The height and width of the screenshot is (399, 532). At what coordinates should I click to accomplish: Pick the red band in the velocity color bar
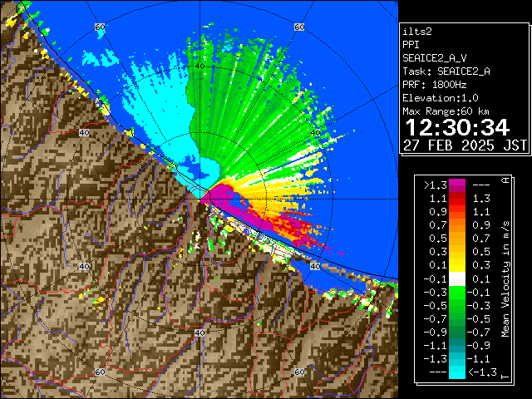click(x=456, y=199)
